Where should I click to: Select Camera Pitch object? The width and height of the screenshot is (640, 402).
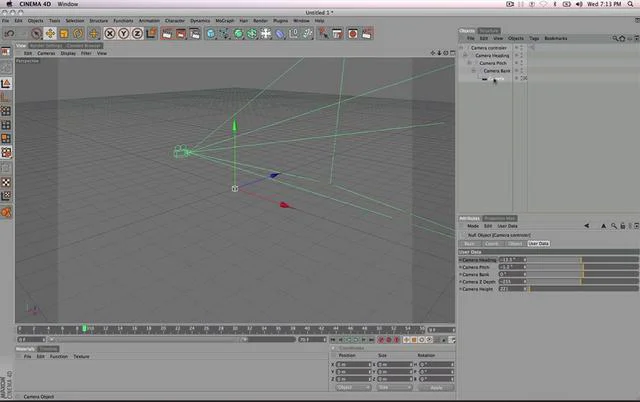pos(493,63)
